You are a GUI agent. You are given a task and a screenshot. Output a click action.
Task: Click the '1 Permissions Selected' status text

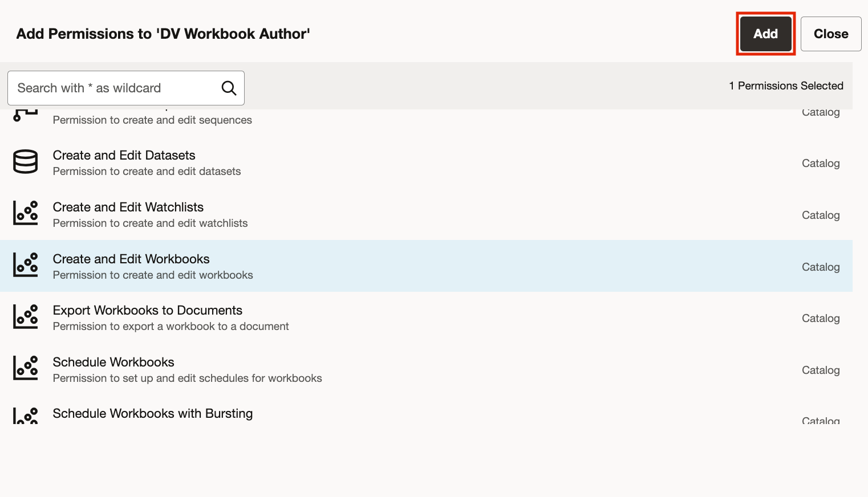[786, 85]
